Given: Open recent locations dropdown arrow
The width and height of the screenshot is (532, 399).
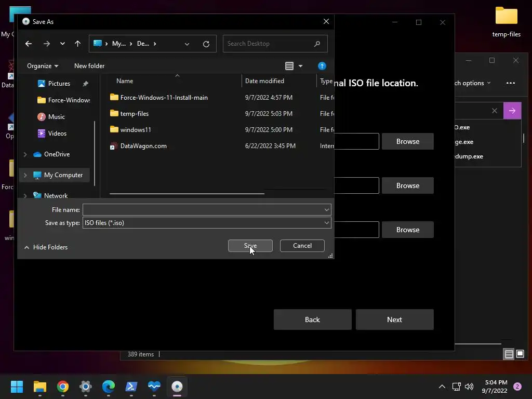Looking at the screenshot, I should pyautogui.click(x=62, y=44).
